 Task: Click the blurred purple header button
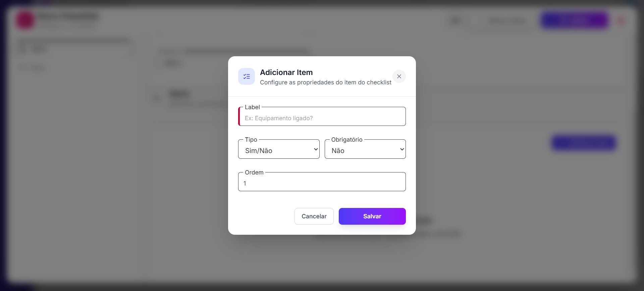tap(575, 20)
